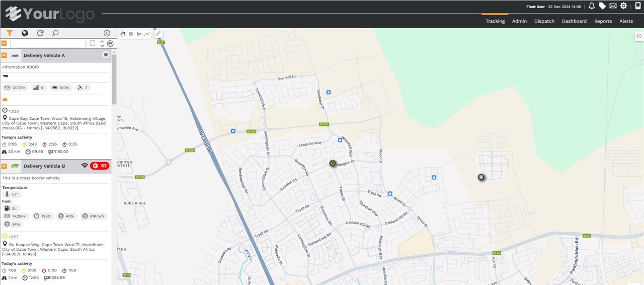This screenshot has width=644, height=285.
Task: Switch to the Dispatch tab
Action: (x=544, y=21)
